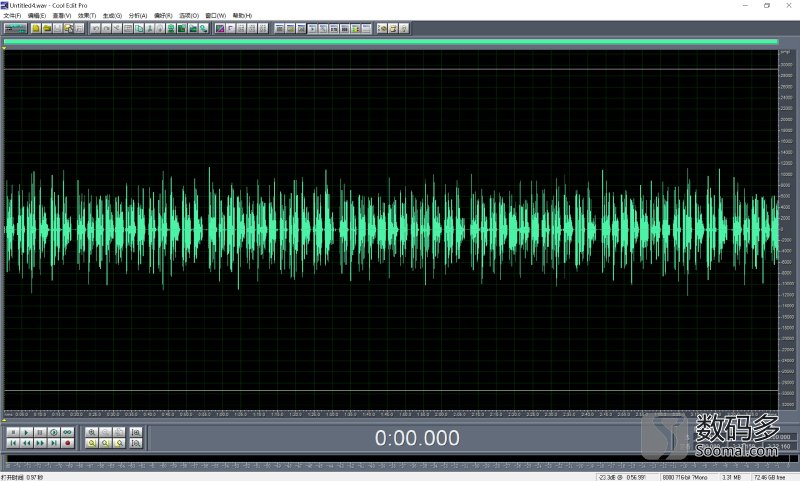This screenshot has height=481, width=800.
Task: Click the yellow playback cursor marker at top-left
Action: 4,48
